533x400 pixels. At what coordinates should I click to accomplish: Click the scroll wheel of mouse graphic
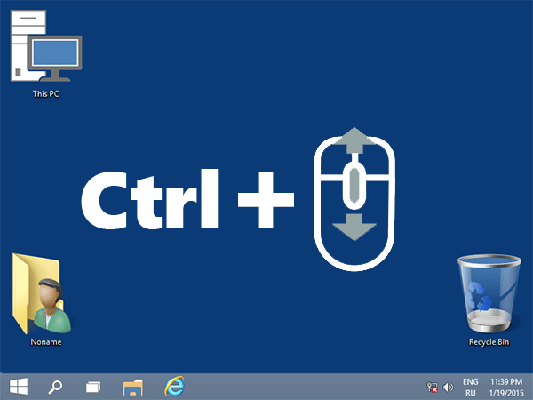click(x=355, y=185)
